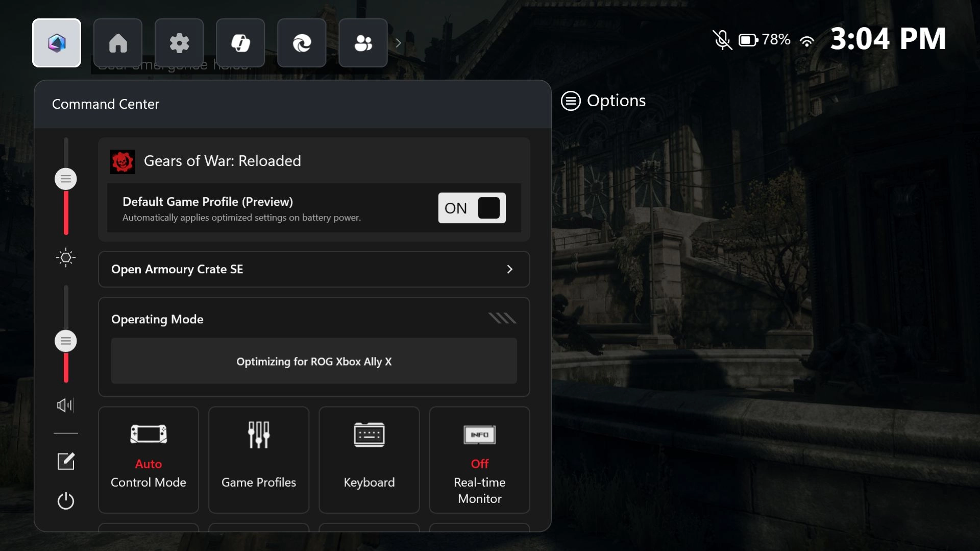Open the Settings gear in the top bar
This screenshot has height=551, width=980.
[179, 43]
